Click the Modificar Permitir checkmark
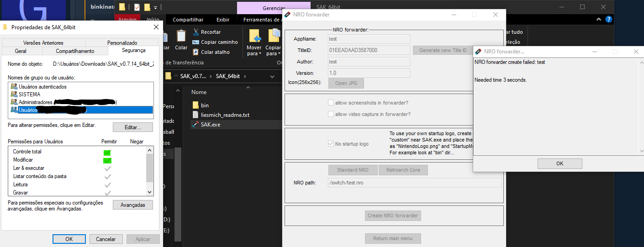The image size is (644, 247). tap(107, 160)
